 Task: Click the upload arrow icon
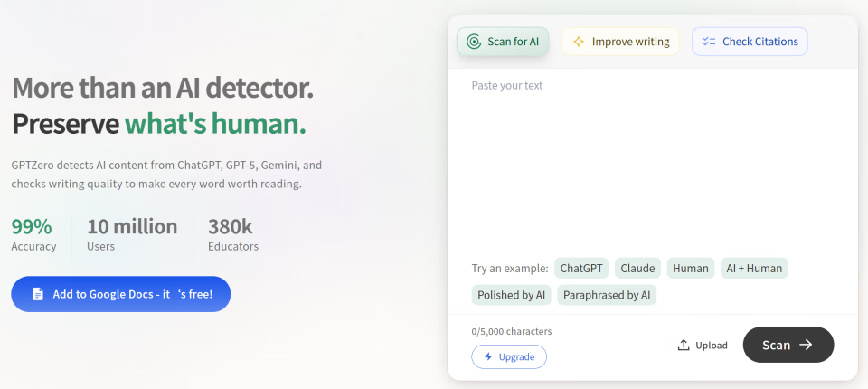[x=684, y=345]
